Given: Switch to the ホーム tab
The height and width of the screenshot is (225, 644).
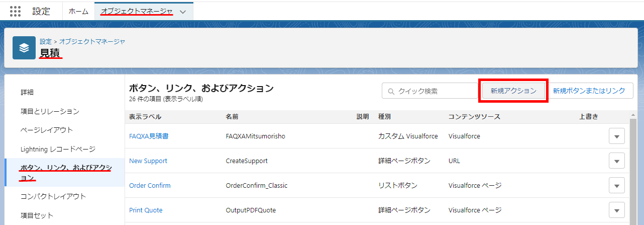Looking at the screenshot, I should pyautogui.click(x=78, y=11).
